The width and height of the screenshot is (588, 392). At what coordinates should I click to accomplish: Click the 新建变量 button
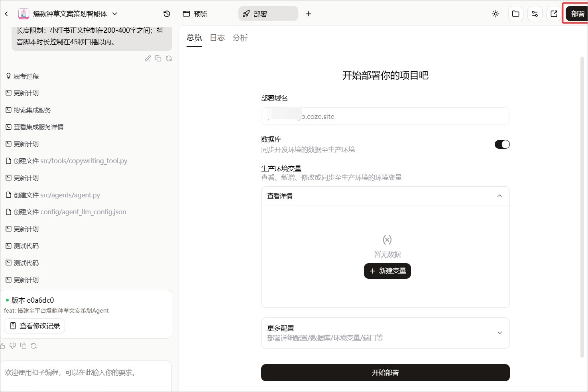pyautogui.click(x=387, y=271)
